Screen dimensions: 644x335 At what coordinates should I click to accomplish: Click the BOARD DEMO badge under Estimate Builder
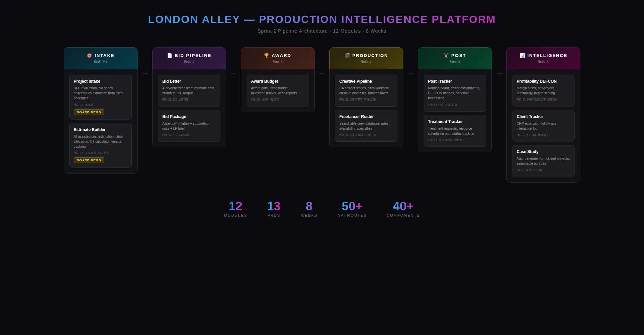89,160
